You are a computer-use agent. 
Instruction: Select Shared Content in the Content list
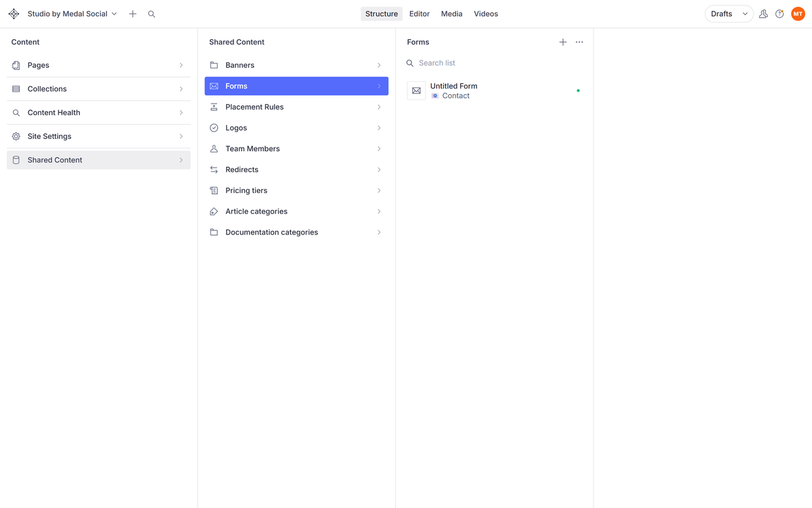(x=99, y=160)
